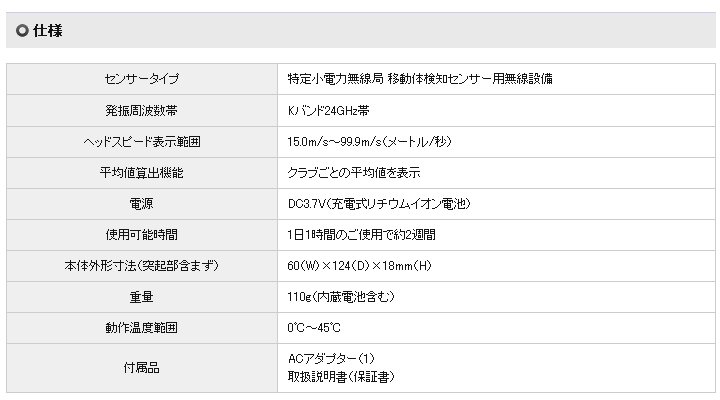Click the 1日1時間のご使用で約2週間 value
The image size is (720, 400).
click(x=361, y=234)
